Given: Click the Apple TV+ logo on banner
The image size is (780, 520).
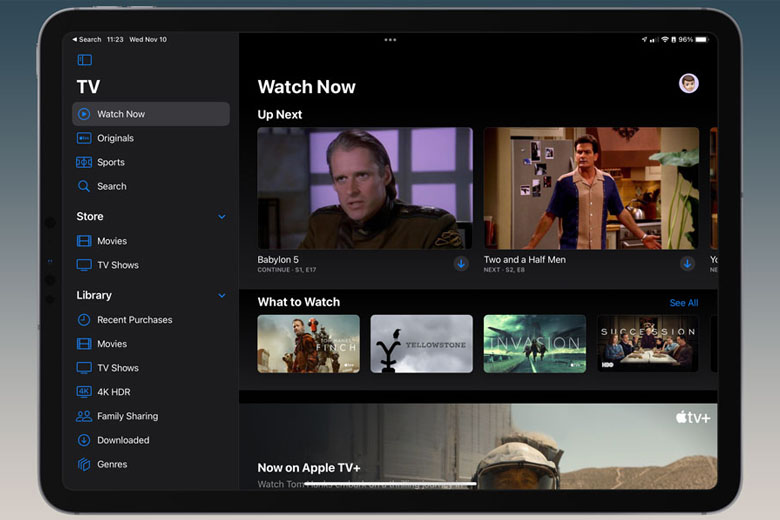Looking at the screenshot, I should coord(693,417).
